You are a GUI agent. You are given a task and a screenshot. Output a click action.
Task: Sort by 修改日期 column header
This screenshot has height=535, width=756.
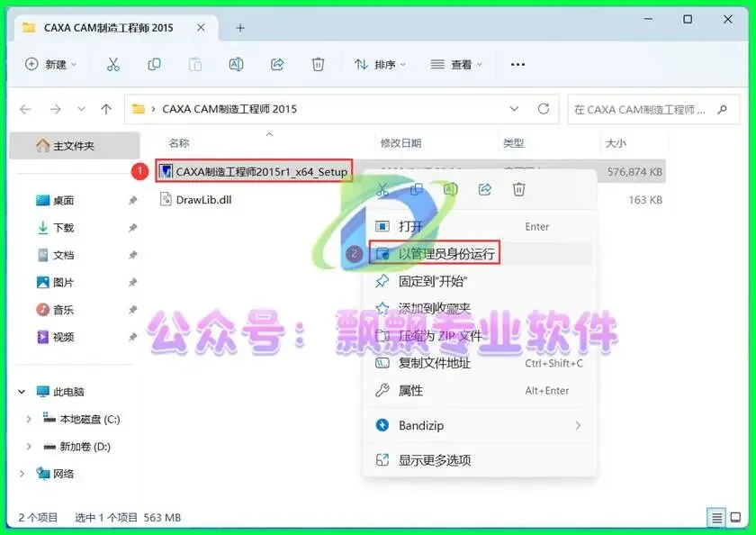(400, 143)
